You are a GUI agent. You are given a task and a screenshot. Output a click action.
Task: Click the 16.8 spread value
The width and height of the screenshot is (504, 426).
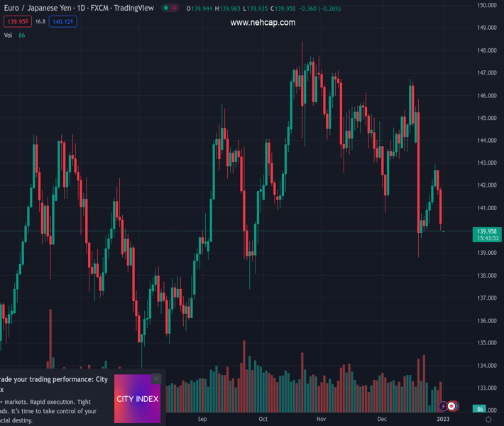(x=40, y=22)
